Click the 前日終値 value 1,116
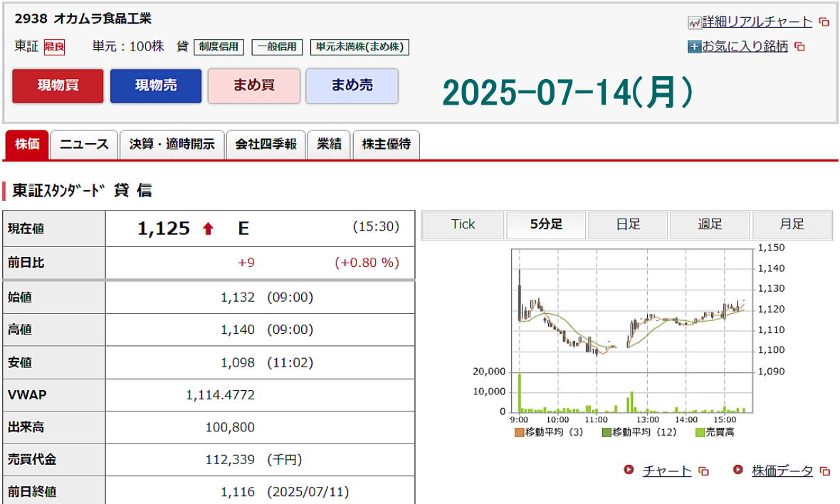This screenshot has width=840, height=504. [237, 492]
